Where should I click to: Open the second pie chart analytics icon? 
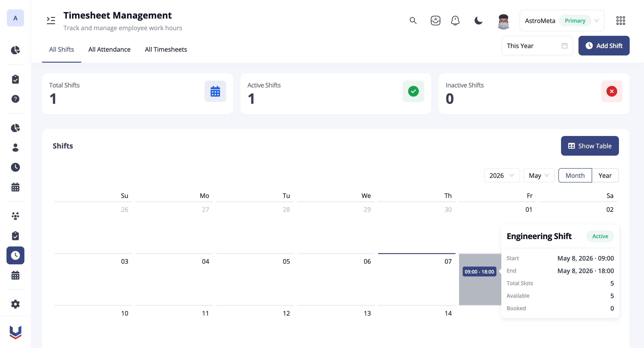tap(15, 128)
